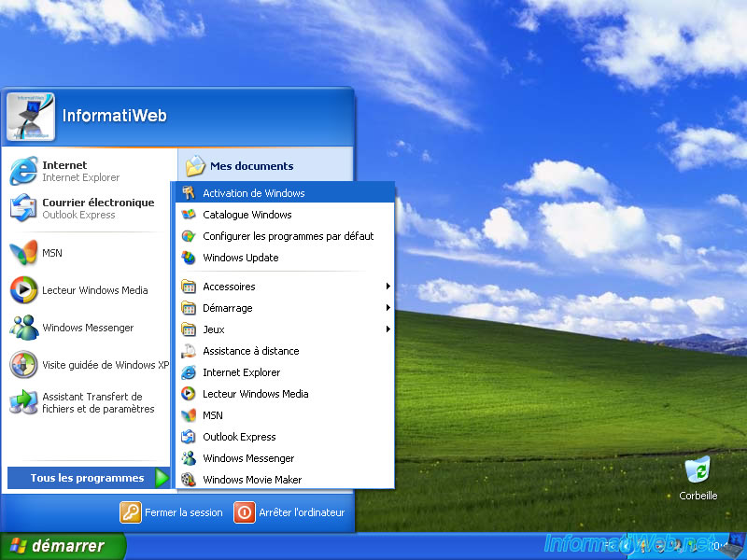Open Mes documents

pyautogui.click(x=247, y=165)
